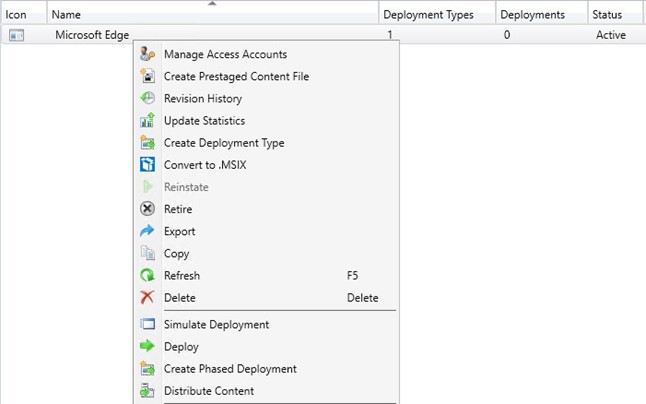Click the Retire circled X icon

point(147,209)
